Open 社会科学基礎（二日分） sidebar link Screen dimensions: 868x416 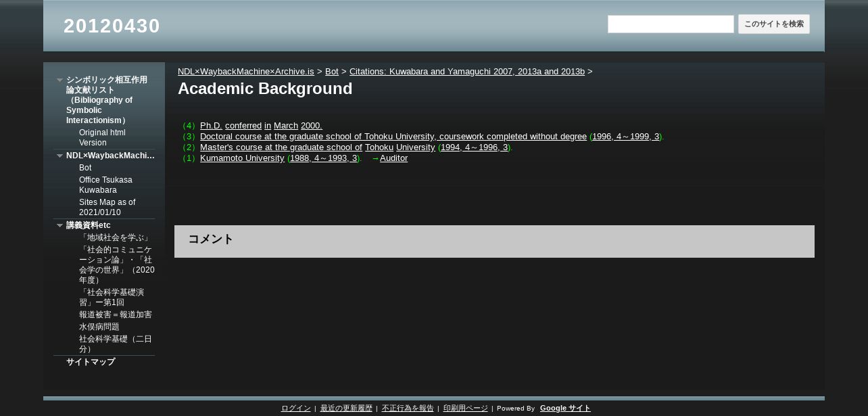pyautogui.click(x=116, y=344)
